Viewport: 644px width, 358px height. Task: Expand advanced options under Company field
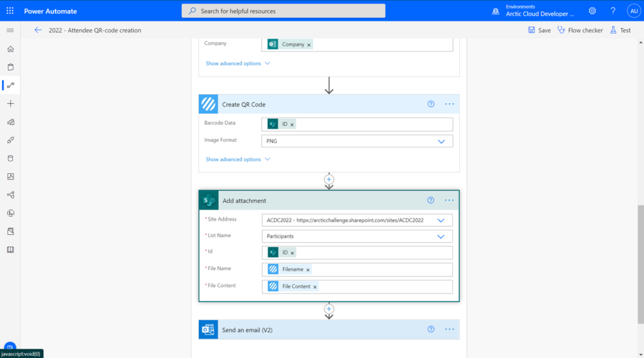[238, 63]
